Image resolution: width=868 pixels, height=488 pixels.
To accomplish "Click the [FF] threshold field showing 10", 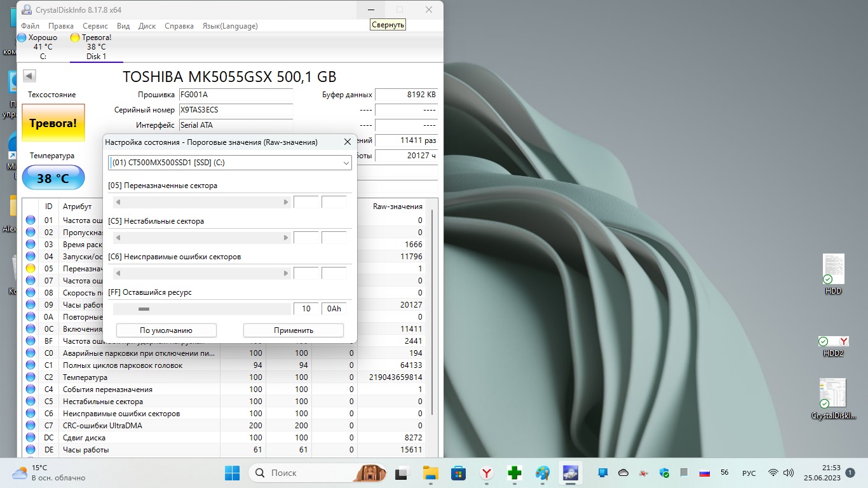I will pyautogui.click(x=306, y=309).
